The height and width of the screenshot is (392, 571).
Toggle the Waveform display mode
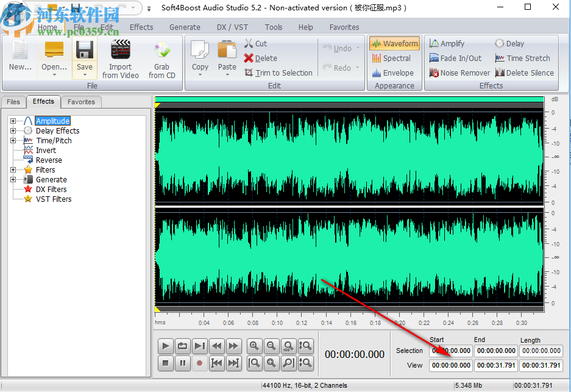point(394,43)
